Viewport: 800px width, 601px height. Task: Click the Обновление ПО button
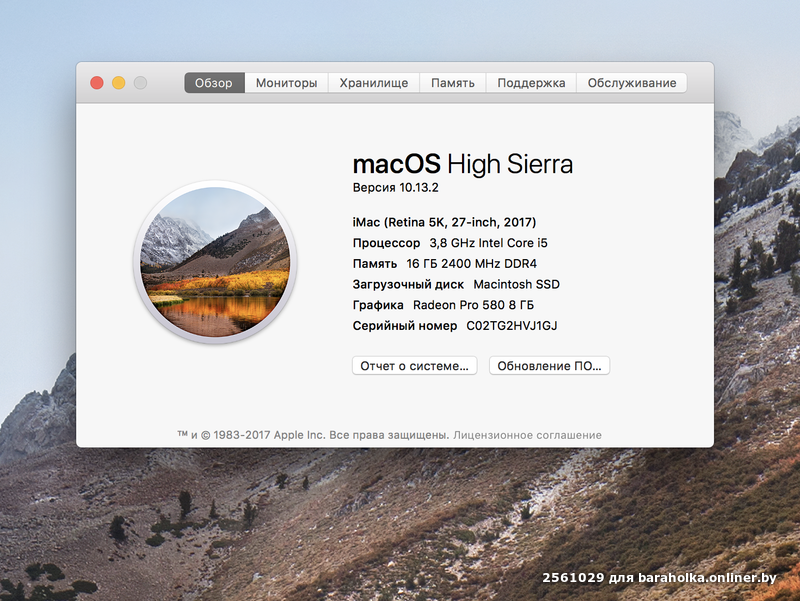[x=549, y=366]
